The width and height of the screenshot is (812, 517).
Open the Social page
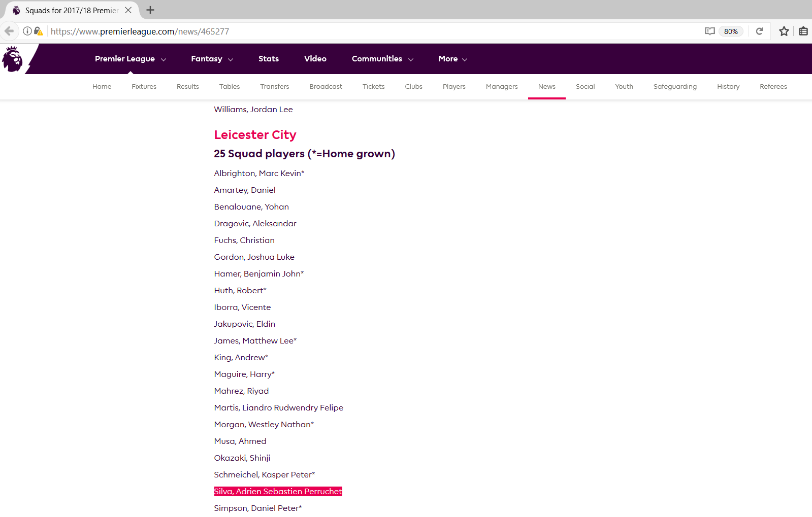(x=585, y=87)
